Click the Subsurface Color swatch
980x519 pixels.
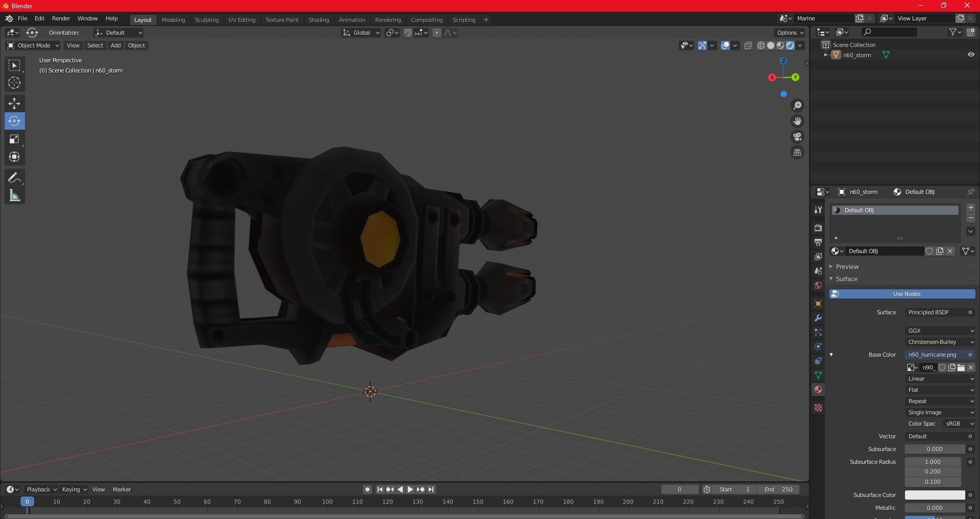[935, 495]
